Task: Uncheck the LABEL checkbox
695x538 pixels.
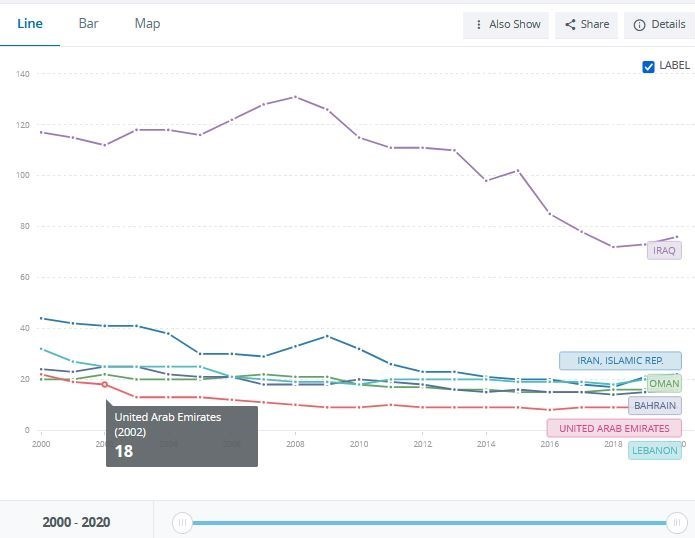Action: pos(648,66)
